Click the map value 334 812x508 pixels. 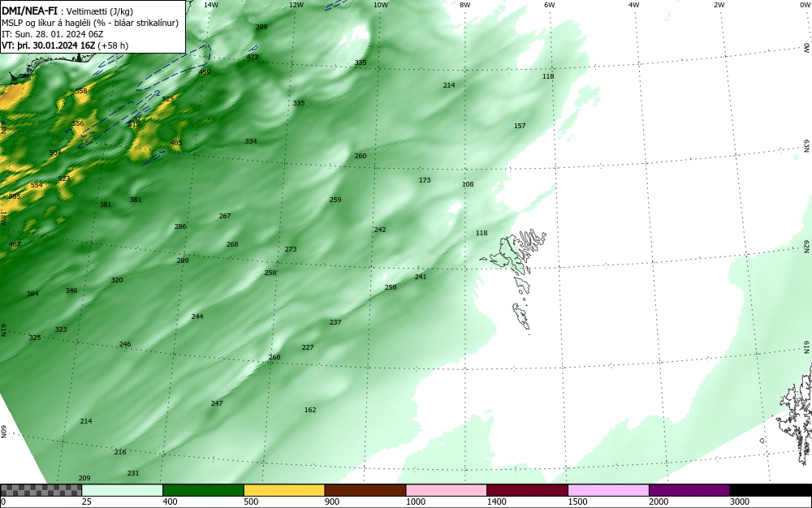pyautogui.click(x=251, y=140)
